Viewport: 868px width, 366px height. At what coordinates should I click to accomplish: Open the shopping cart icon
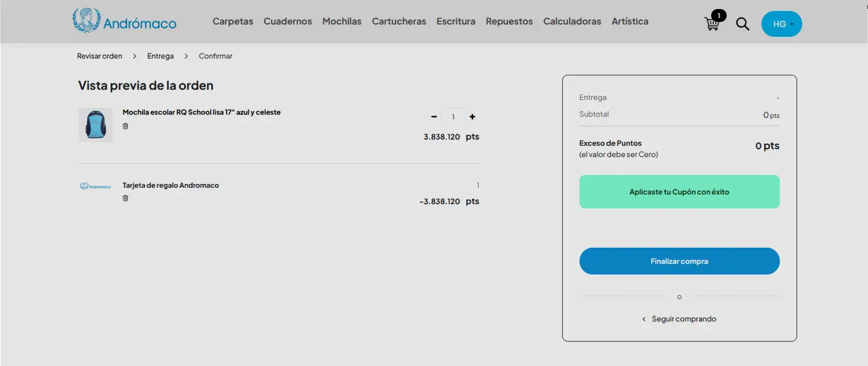click(x=712, y=24)
